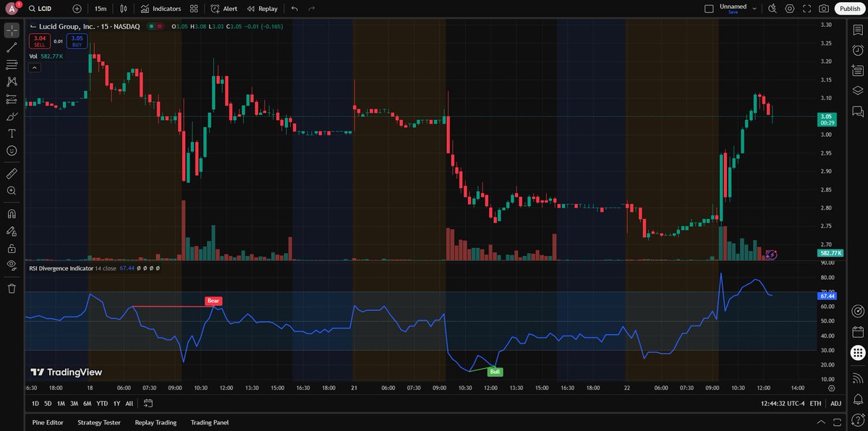
Task: Select the Zoom In magnifier tool
Action: [x=12, y=191]
